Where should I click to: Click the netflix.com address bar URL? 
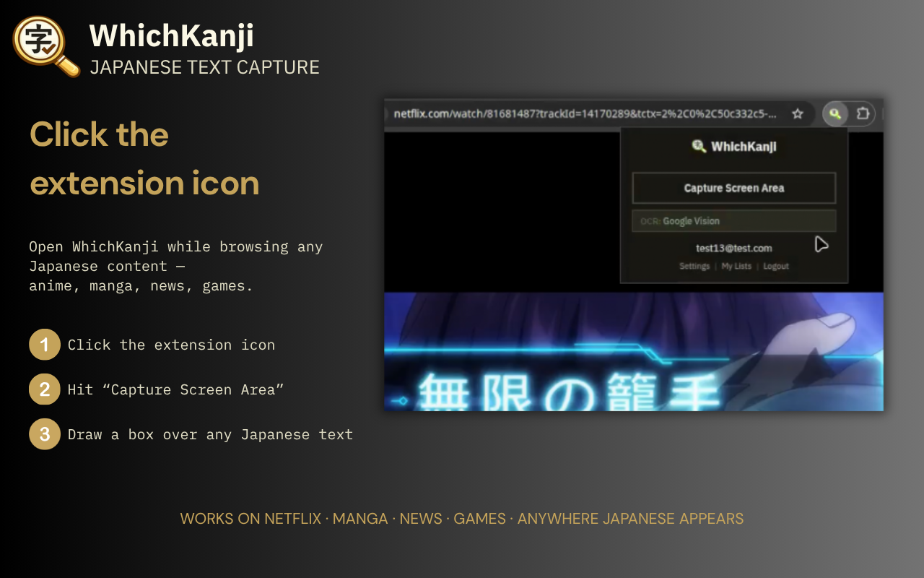point(585,113)
